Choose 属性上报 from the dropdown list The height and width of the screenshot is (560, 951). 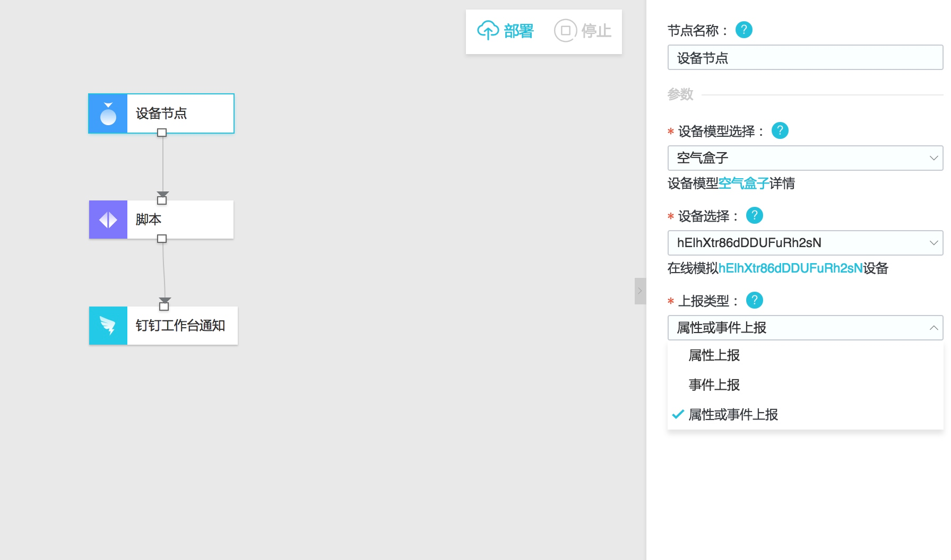pyautogui.click(x=805, y=355)
